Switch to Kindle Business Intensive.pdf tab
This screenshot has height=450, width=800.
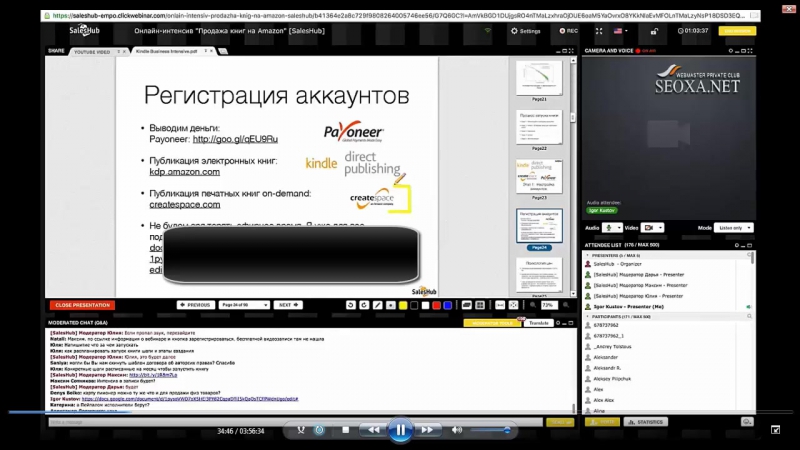pyautogui.click(x=166, y=51)
